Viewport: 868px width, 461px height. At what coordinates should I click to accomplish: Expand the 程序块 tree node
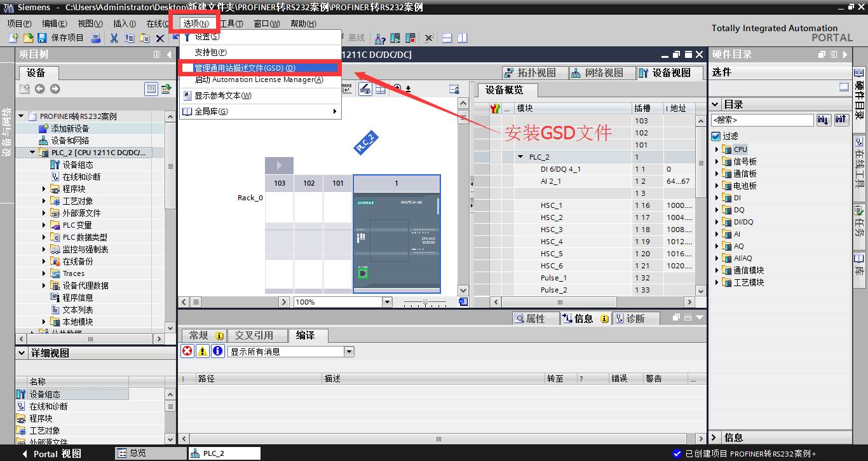pos(44,189)
